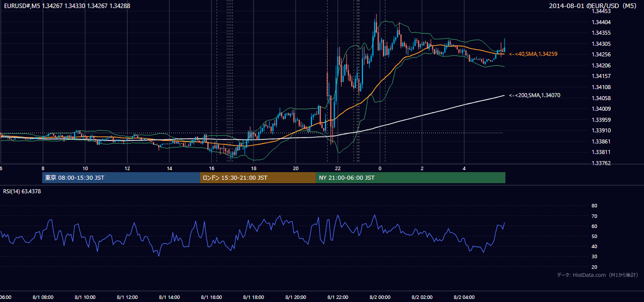The width and height of the screenshot is (644, 302).
Task: Click price level 1.34206 on axis
Action: click(601, 65)
